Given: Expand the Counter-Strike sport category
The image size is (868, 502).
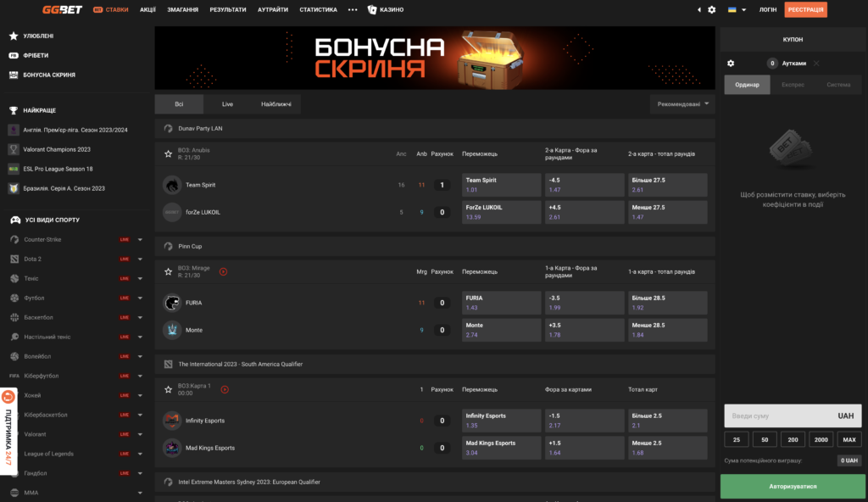Looking at the screenshot, I should [x=140, y=239].
